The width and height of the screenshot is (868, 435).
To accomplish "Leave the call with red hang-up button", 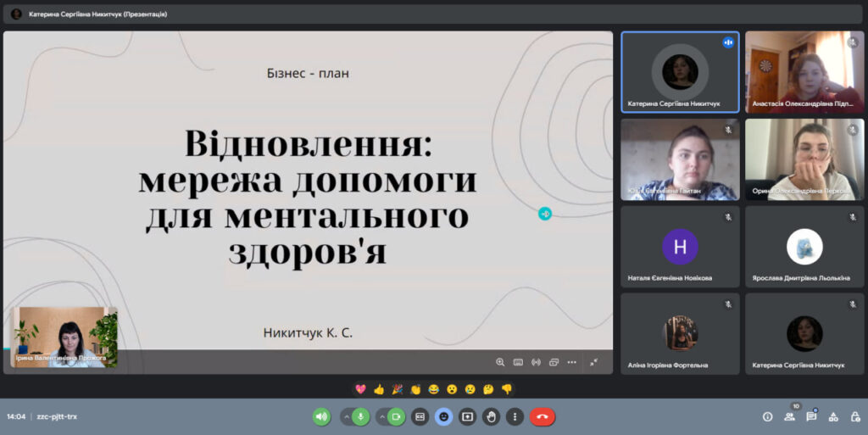I will (542, 416).
